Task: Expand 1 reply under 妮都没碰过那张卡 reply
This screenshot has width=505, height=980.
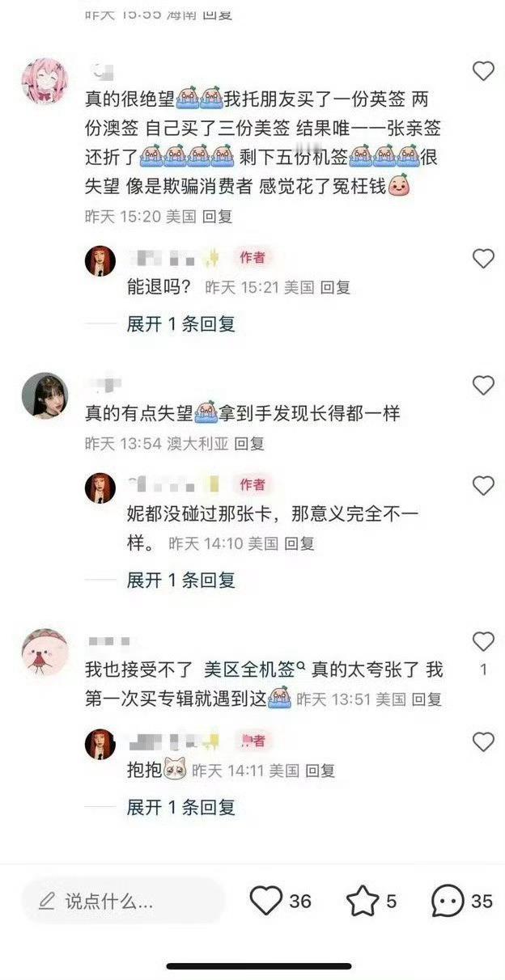Action: (181, 580)
